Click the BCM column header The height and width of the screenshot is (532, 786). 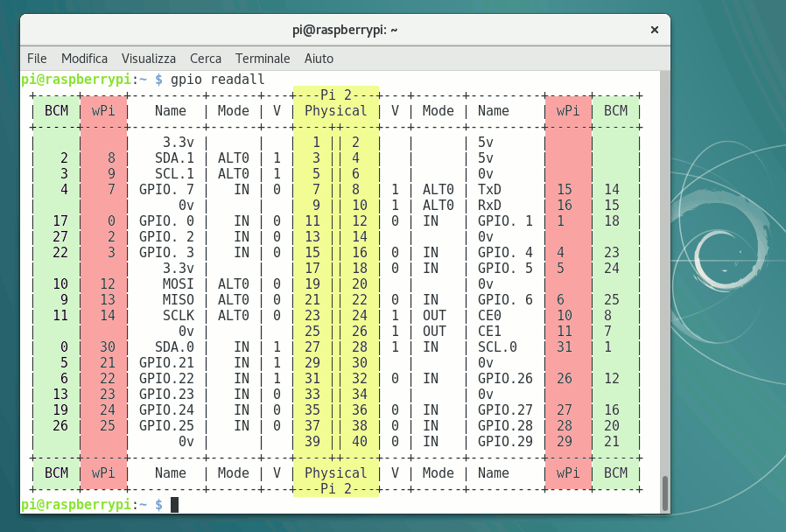(x=57, y=110)
